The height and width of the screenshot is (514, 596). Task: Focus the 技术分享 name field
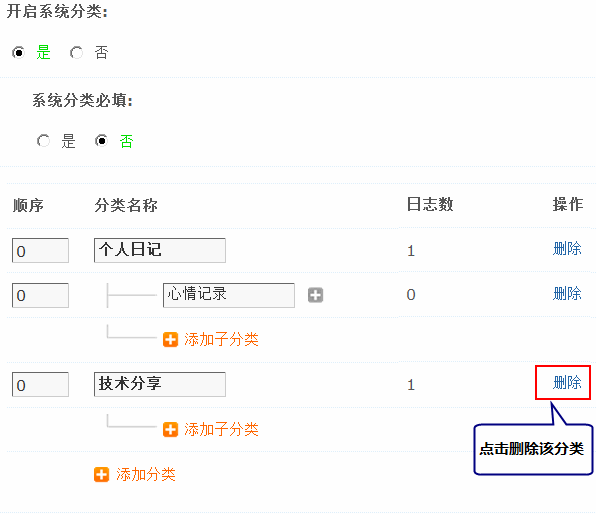click(x=160, y=384)
